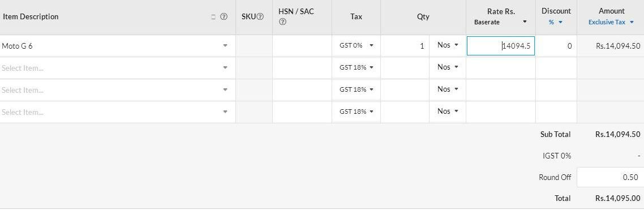Click the rate field showing 14094.5

coord(501,46)
